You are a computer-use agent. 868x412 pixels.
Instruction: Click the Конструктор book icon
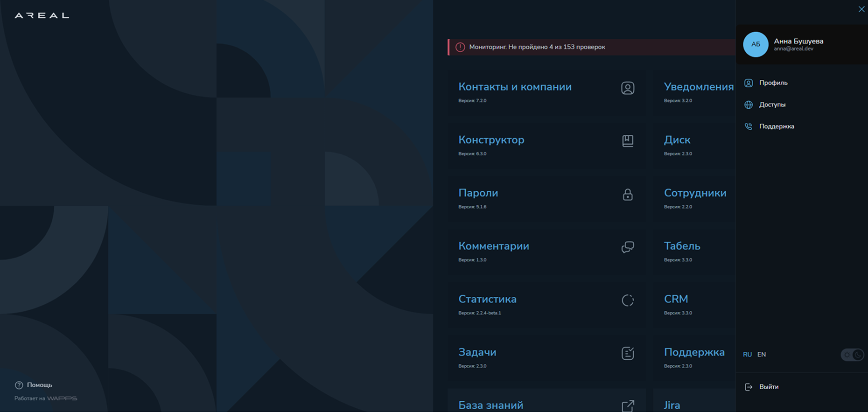[x=628, y=141]
